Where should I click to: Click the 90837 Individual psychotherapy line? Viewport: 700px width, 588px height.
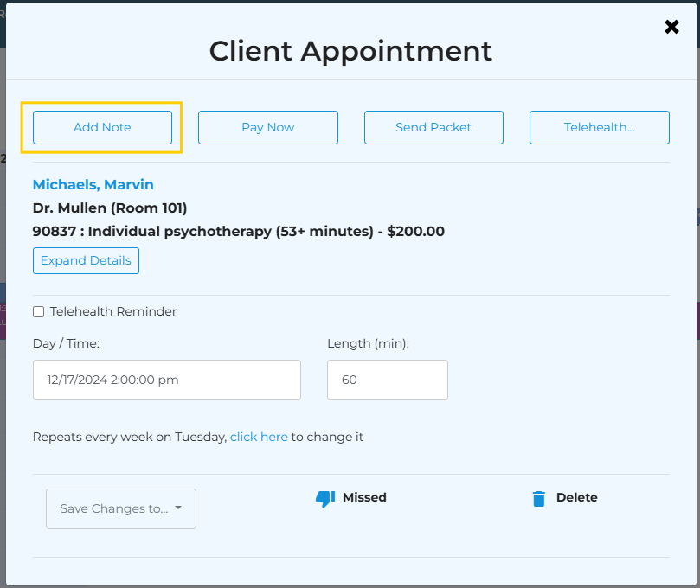point(239,232)
